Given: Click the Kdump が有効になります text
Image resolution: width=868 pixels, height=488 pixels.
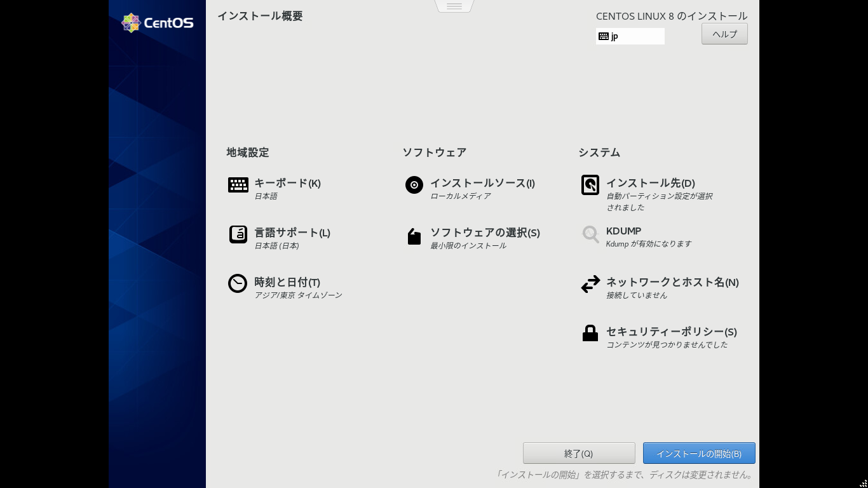Looking at the screenshot, I should click(x=649, y=244).
